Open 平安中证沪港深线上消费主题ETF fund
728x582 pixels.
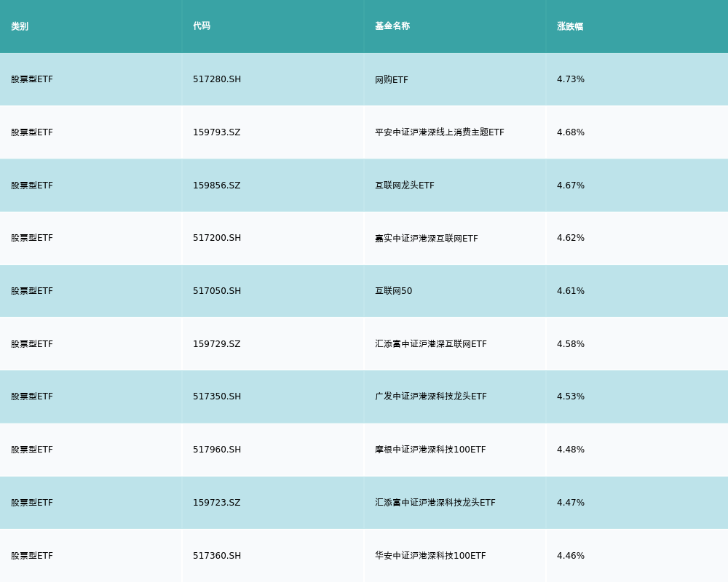pos(440,132)
